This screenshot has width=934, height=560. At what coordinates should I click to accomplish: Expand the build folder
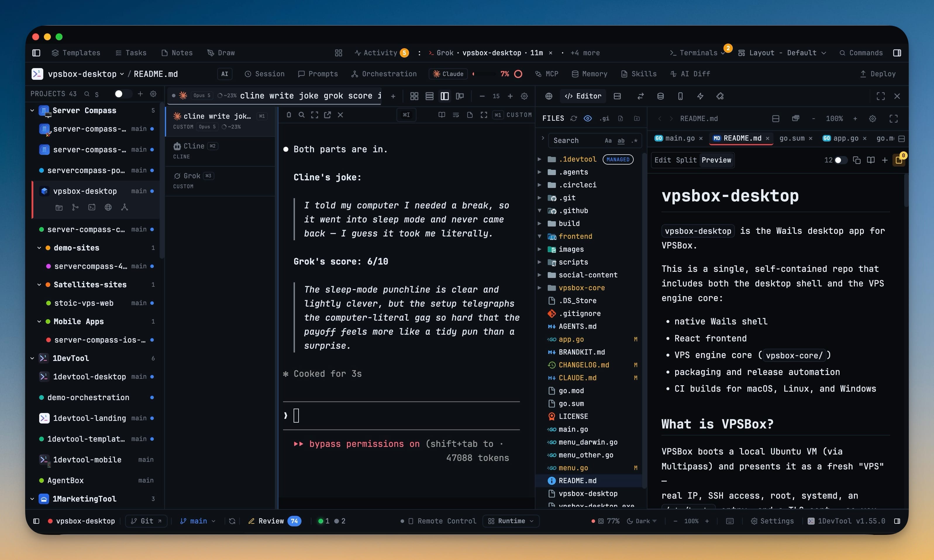coord(540,223)
